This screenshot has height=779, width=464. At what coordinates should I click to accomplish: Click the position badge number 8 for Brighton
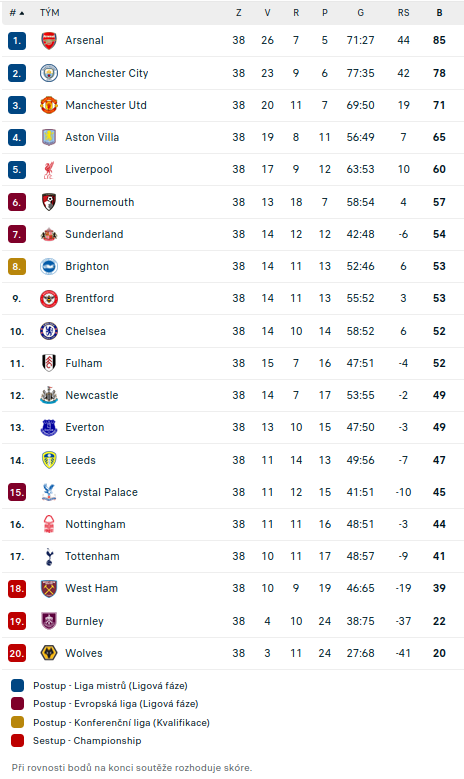pos(17,266)
